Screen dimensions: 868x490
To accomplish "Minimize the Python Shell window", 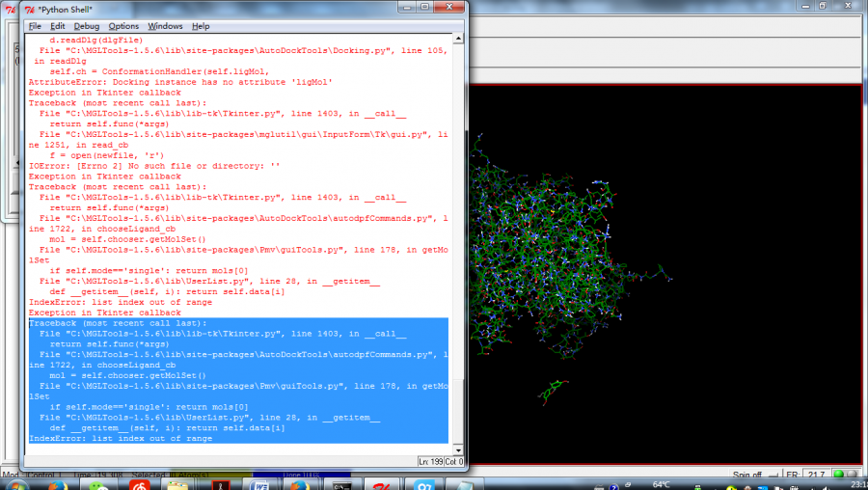I will 407,7.
